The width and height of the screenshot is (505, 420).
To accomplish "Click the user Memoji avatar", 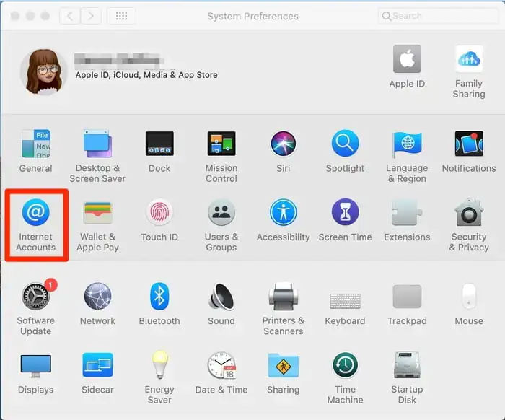I will [44, 72].
